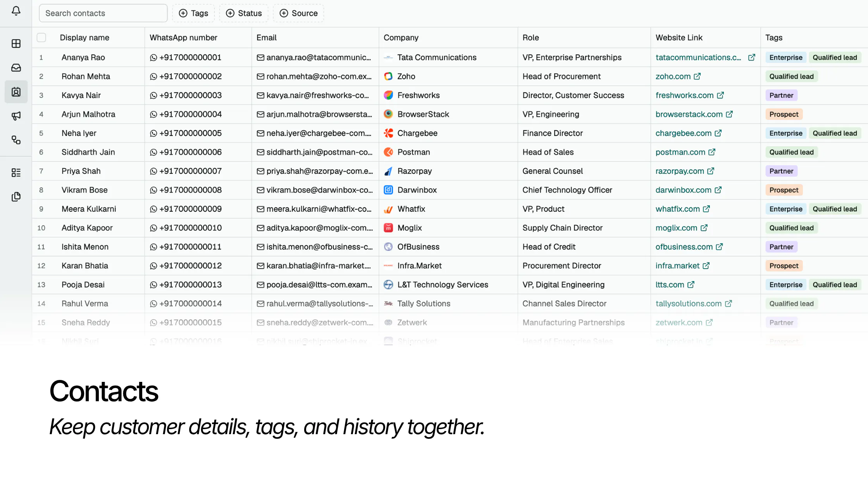
Task: Click the external link icon beside tatacommunications
Action: coord(751,57)
